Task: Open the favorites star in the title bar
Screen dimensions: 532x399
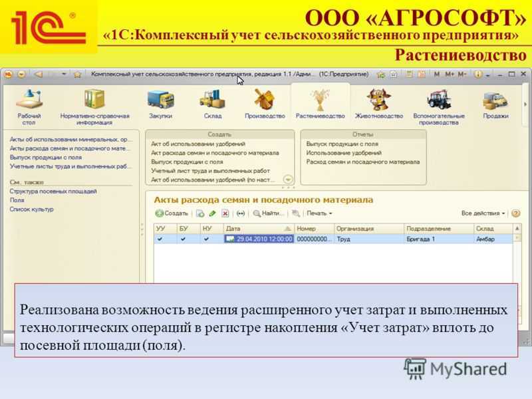Action: pos(77,74)
